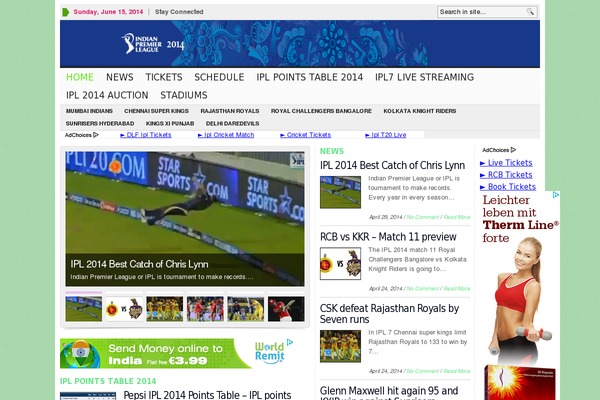Select RAJASTHAN ROYALS team link
This screenshot has height=400, width=600.
[230, 111]
